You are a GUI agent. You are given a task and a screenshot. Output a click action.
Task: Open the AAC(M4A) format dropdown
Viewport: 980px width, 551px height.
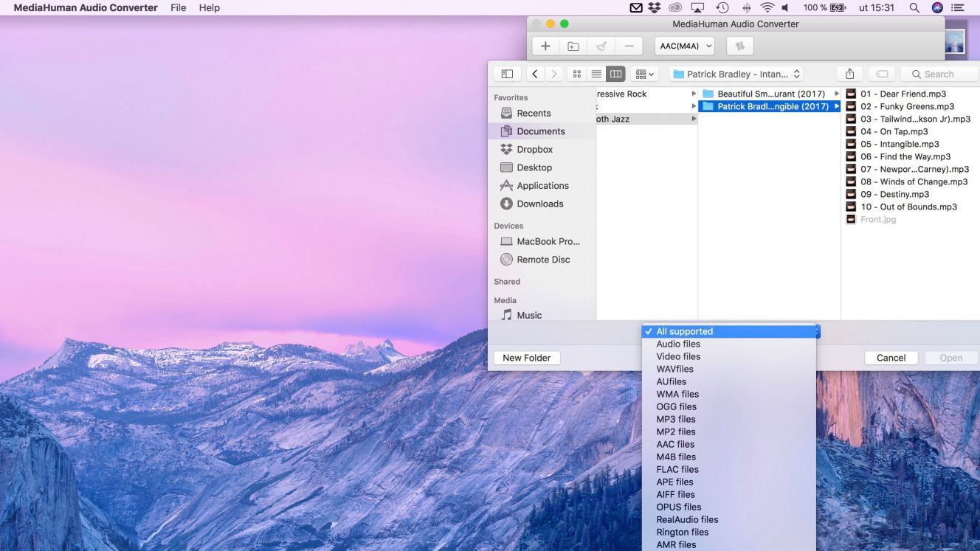click(685, 46)
